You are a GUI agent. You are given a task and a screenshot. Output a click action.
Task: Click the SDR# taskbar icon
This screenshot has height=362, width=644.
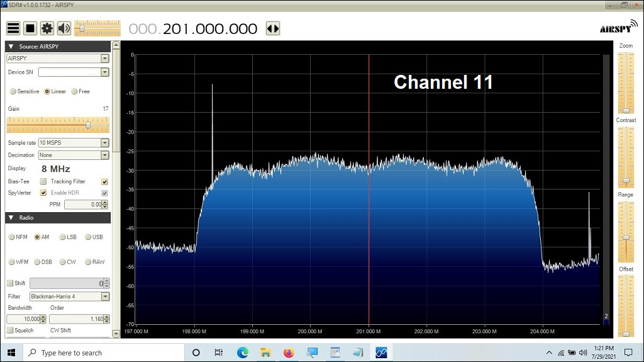point(381,353)
